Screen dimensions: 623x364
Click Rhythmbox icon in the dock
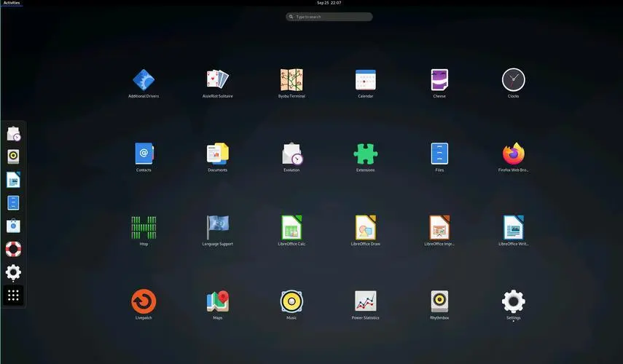13,157
